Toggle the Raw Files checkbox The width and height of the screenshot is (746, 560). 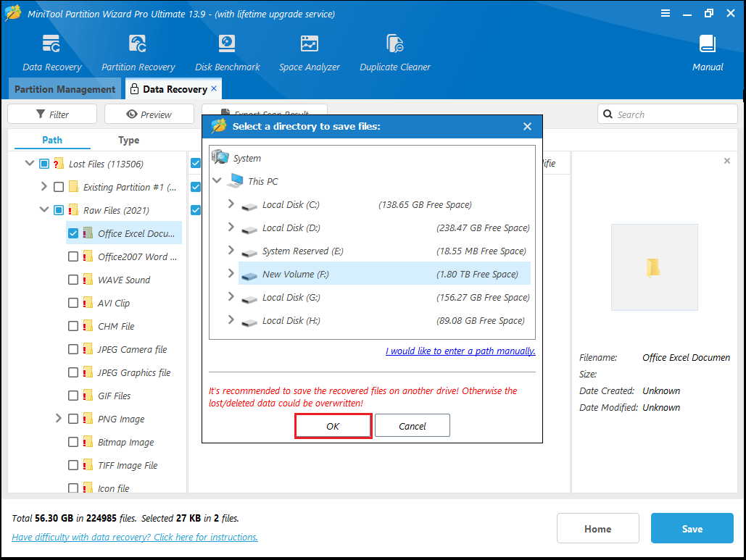click(59, 210)
